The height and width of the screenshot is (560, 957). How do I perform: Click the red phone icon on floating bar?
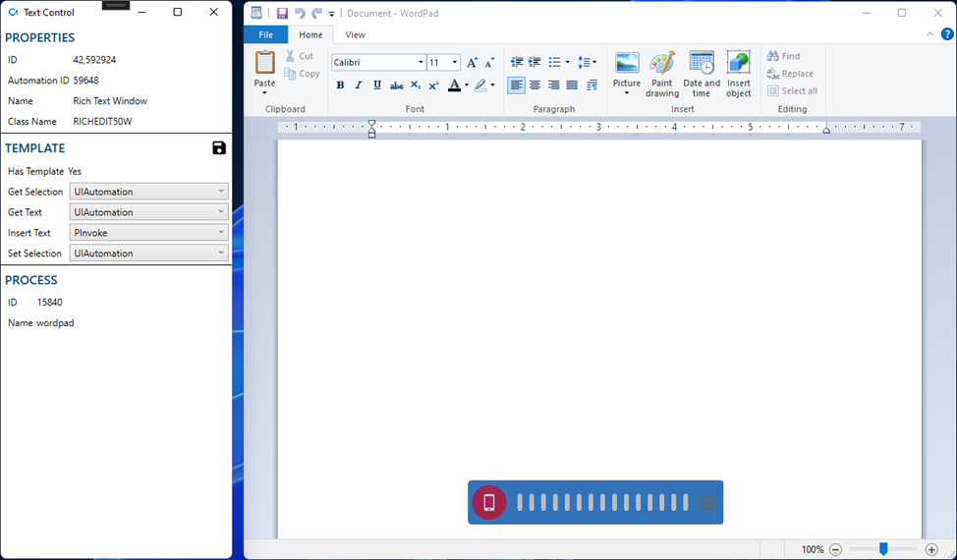click(489, 502)
